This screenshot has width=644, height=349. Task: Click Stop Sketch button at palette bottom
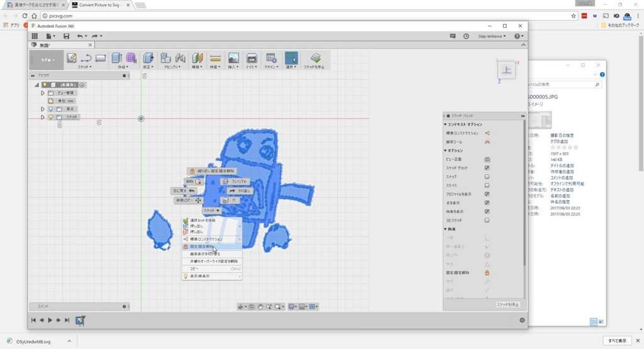508,304
